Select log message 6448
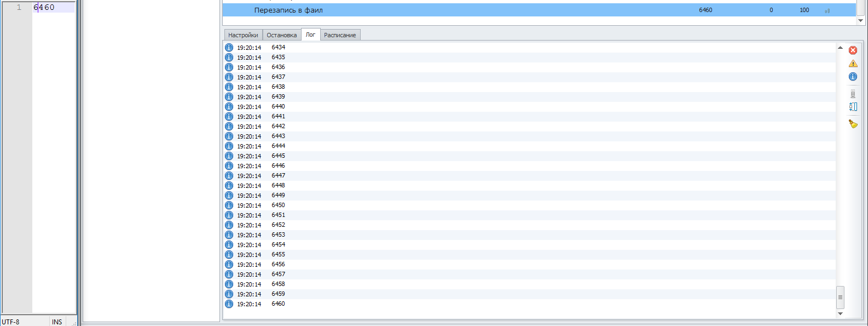The width and height of the screenshot is (868, 326). [278, 186]
